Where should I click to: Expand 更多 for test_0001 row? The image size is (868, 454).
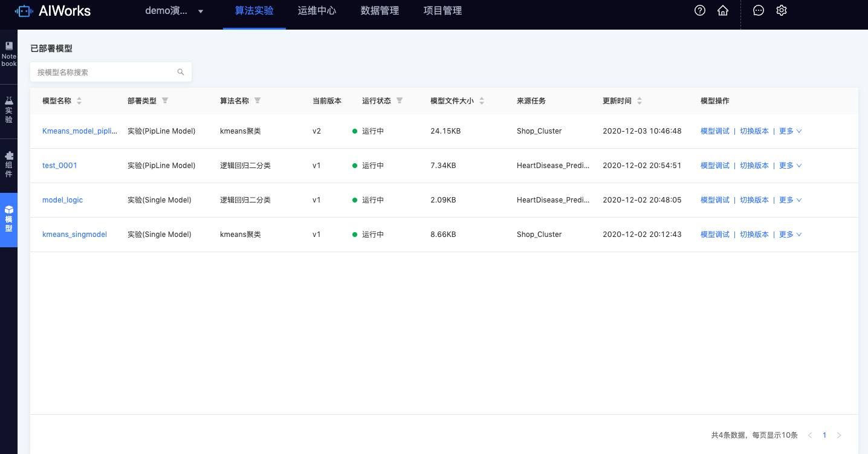(x=791, y=166)
